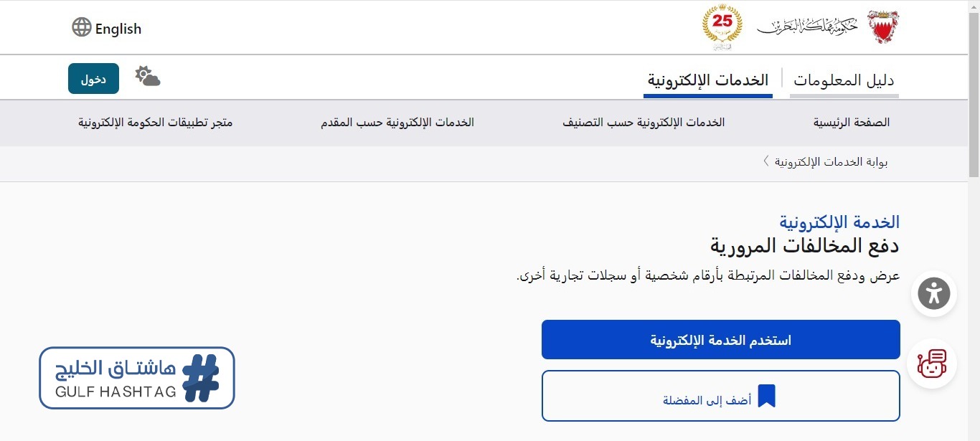The image size is (980, 441).
Task: Click the Bahrain coat of arms emblem
Action: click(883, 27)
